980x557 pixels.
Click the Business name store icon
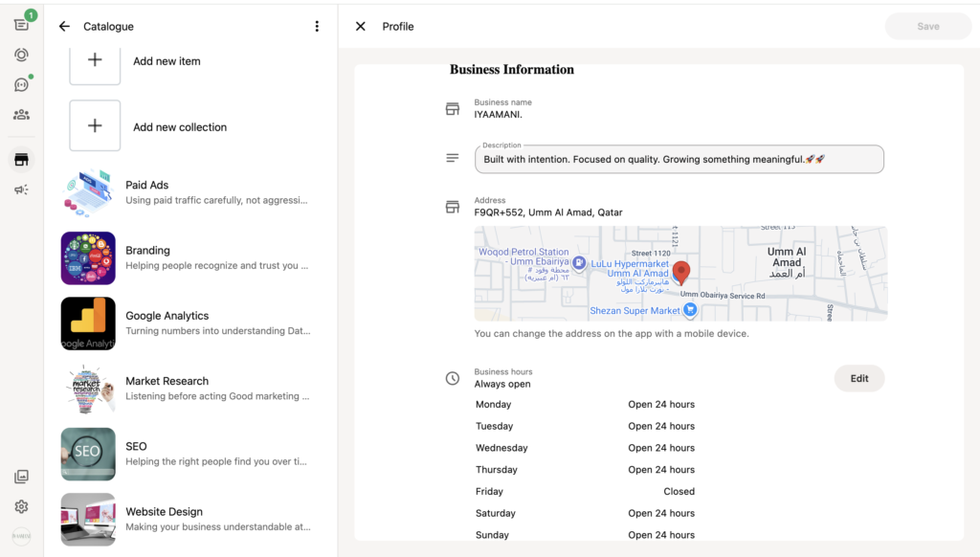pyautogui.click(x=453, y=109)
